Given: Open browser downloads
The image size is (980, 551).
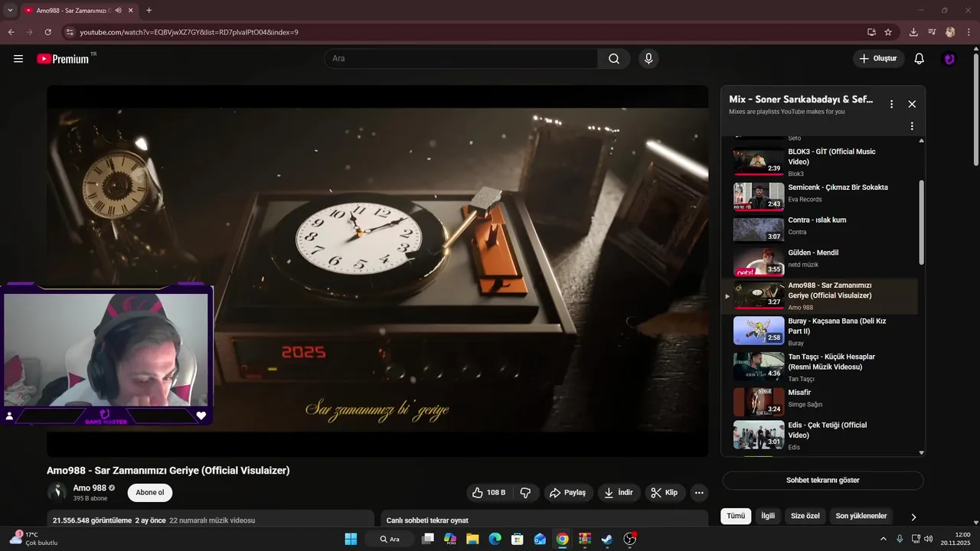Looking at the screenshot, I should (913, 32).
